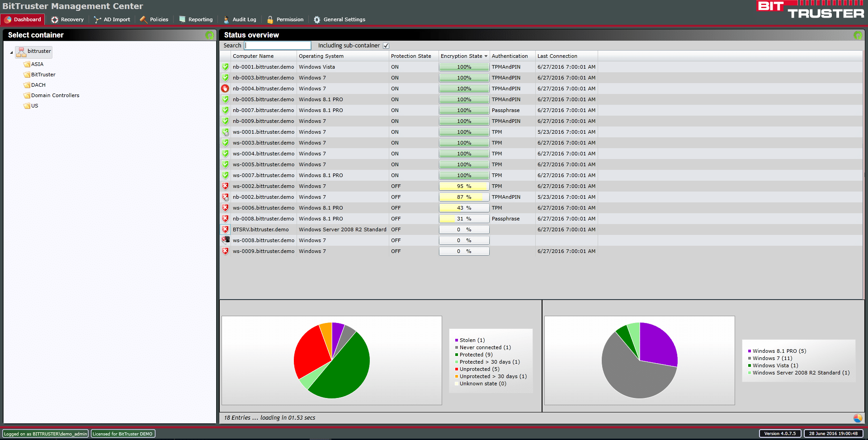This screenshot has width=868, height=440.
Task: Toggle the Including sub-container checkbox
Action: [386, 46]
